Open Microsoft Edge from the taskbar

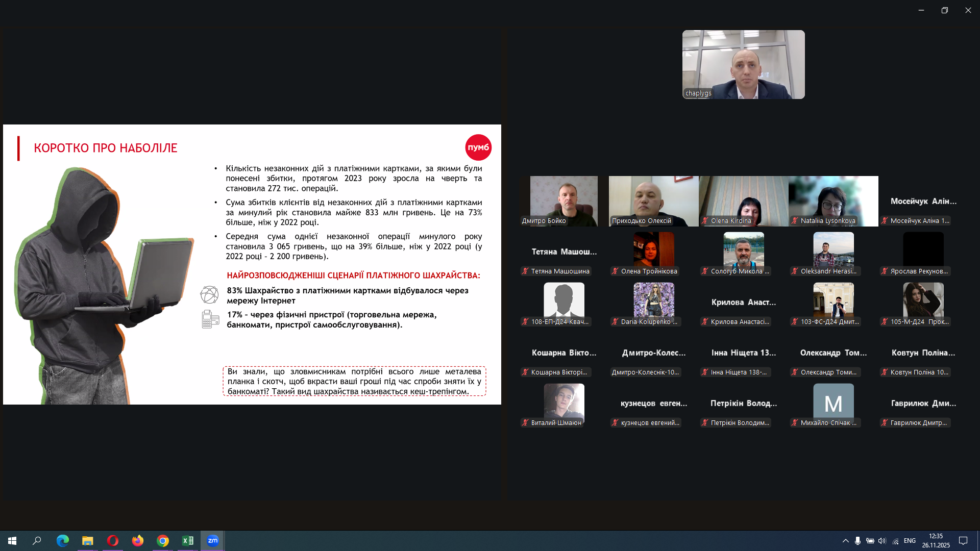[63, 541]
